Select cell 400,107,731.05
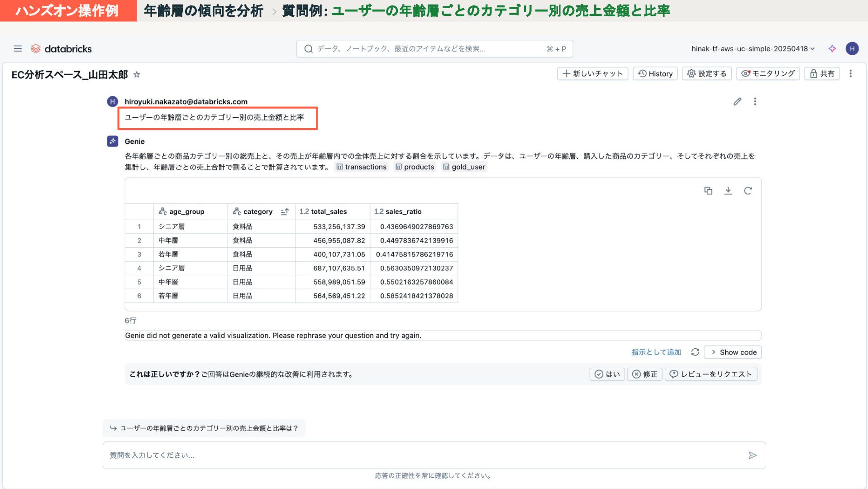Screen dimensions: 868x489 click(333, 254)
